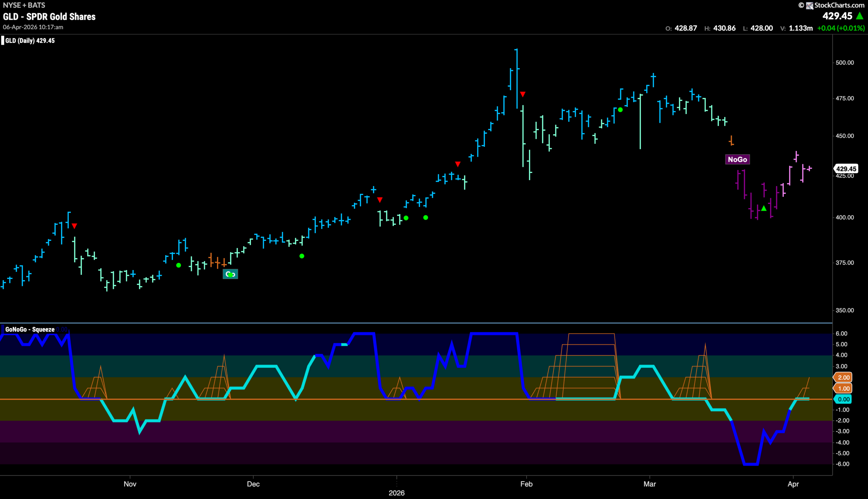This screenshot has height=499, width=868.
Task: Click the red triangle marker at February peak
Action: coord(522,94)
